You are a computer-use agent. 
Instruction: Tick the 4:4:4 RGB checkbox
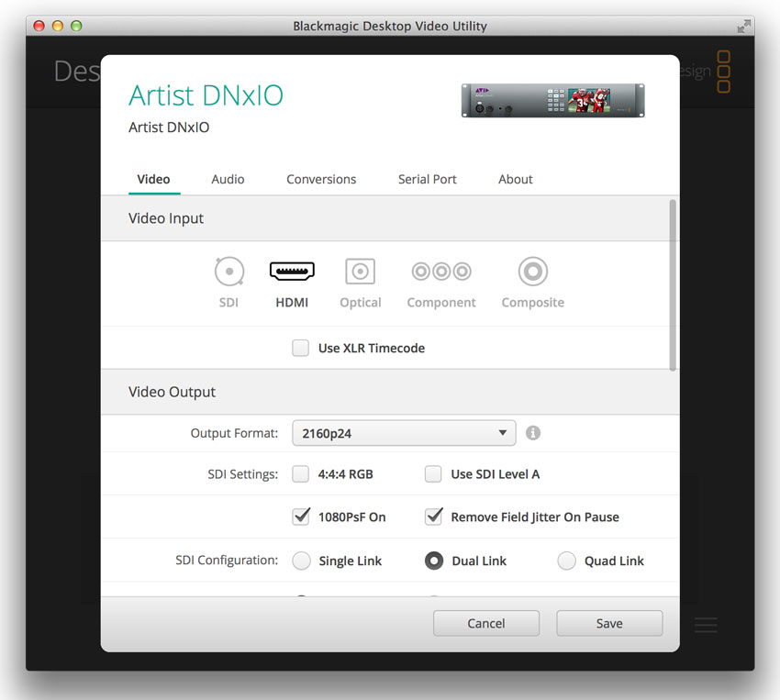pos(300,474)
